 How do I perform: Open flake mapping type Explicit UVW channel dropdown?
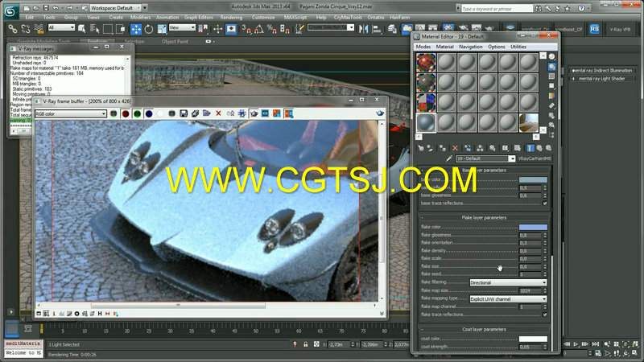(508, 298)
